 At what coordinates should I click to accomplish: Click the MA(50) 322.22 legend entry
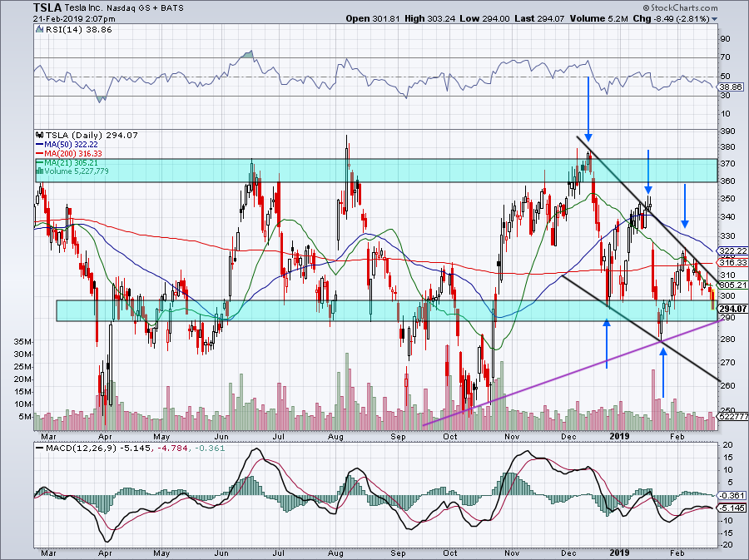click(x=71, y=144)
